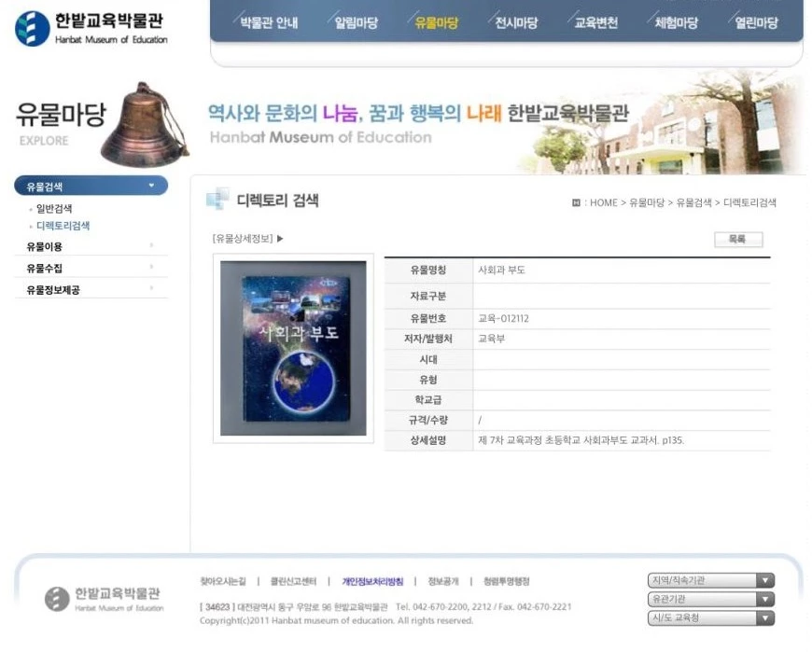Open the 박물관 안내 top menu
The height and width of the screenshot is (652, 812).
(269, 23)
